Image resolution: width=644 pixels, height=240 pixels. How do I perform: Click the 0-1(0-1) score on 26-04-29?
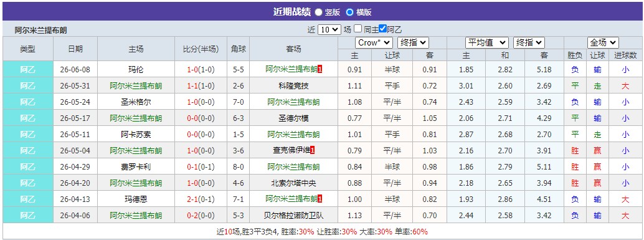pyautogui.click(x=201, y=167)
